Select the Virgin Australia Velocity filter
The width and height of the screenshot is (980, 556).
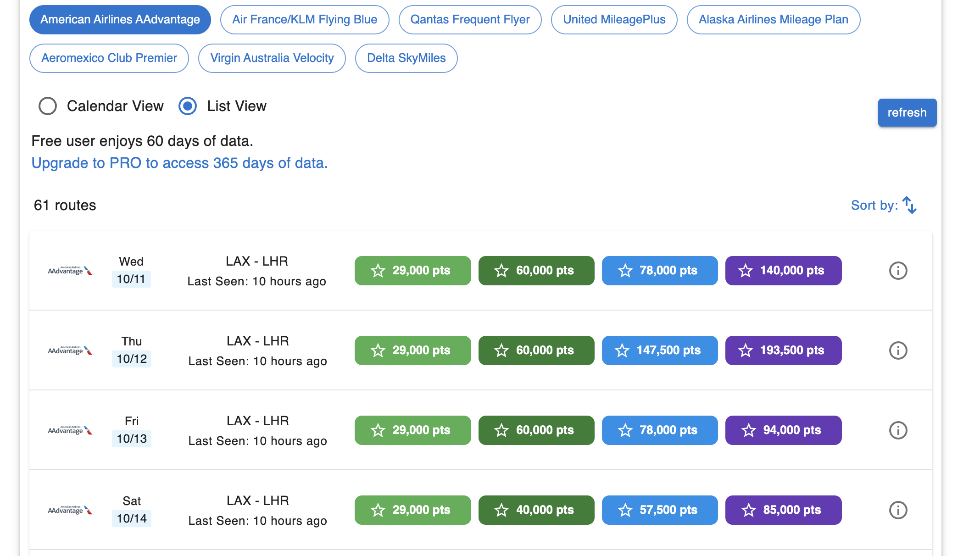[x=272, y=58]
